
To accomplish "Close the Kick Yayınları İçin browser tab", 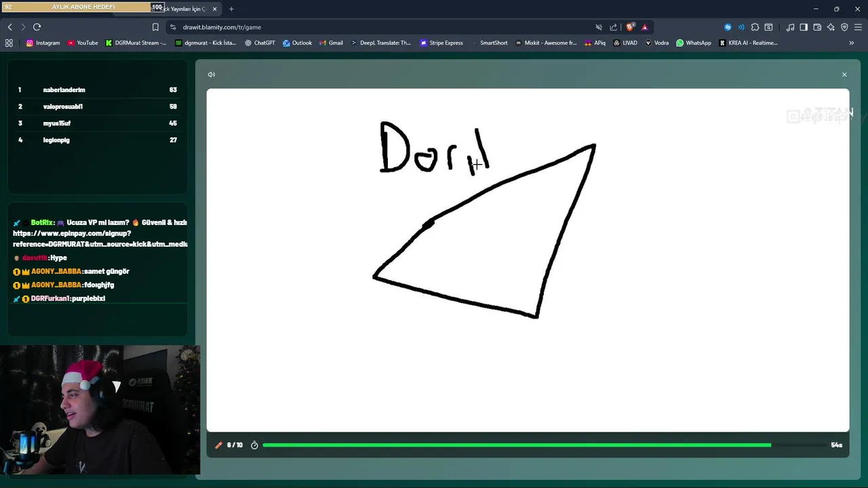I will (215, 9).
